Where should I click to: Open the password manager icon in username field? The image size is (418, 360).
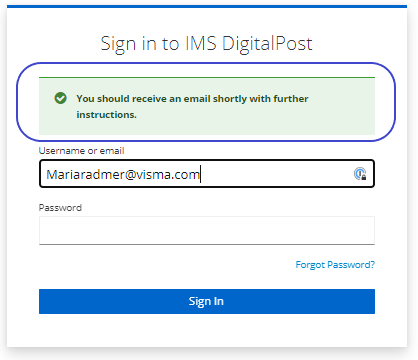click(x=360, y=174)
